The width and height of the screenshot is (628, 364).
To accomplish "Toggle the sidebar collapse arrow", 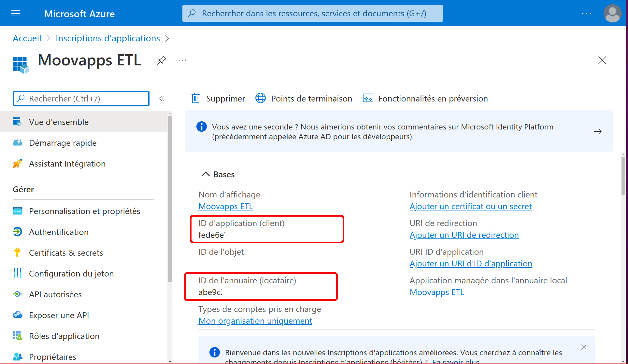I will (162, 99).
